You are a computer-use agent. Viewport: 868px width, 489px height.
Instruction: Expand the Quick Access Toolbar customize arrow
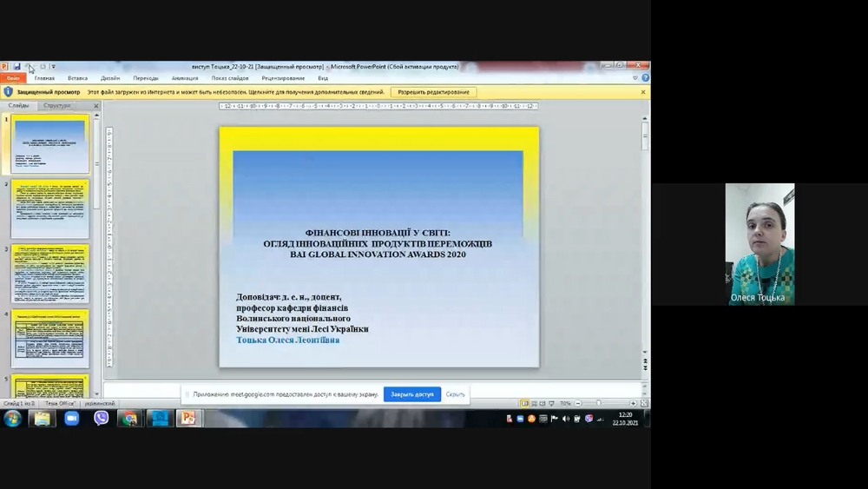click(53, 66)
